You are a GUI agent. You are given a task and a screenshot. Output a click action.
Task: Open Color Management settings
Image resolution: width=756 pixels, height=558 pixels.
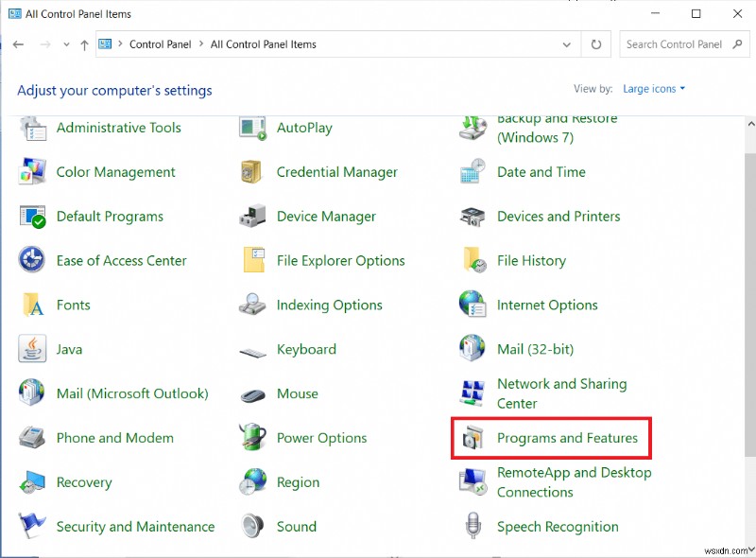pyautogui.click(x=114, y=172)
